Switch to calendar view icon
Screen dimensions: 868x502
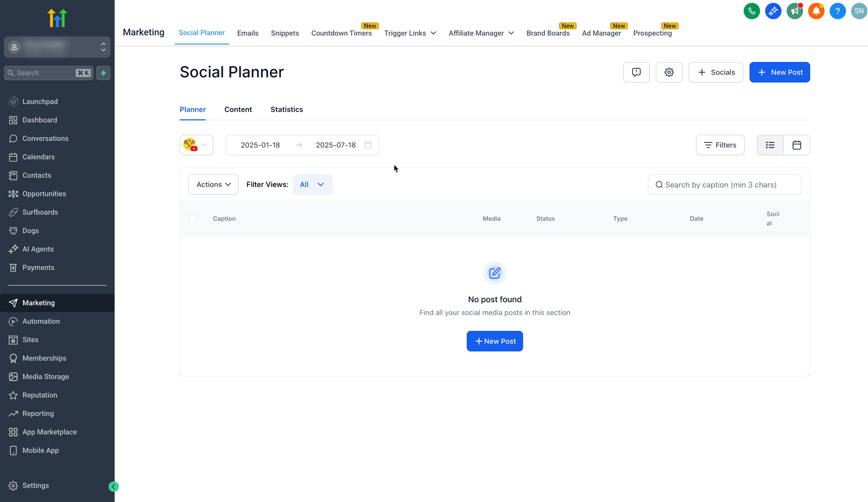[x=797, y=145]
